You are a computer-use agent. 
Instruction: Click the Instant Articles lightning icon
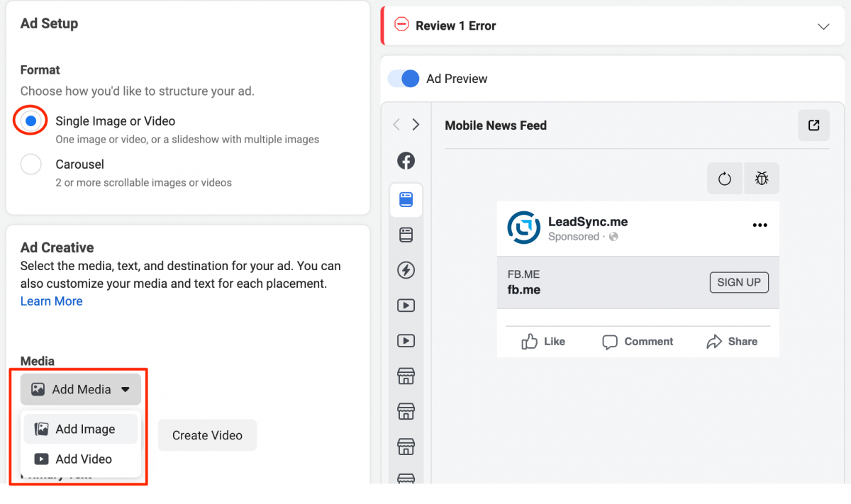click(x=406, y=270)
